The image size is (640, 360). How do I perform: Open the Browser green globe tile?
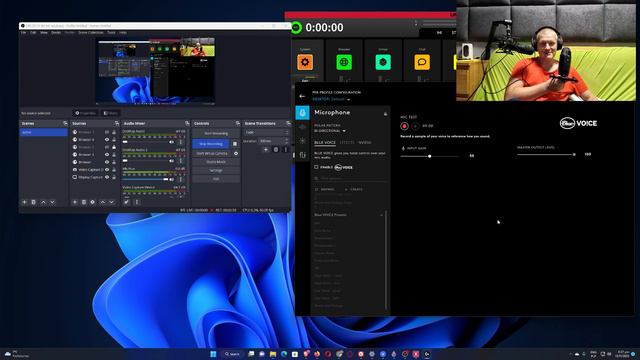pyautogui.click(x=344, y=62)
